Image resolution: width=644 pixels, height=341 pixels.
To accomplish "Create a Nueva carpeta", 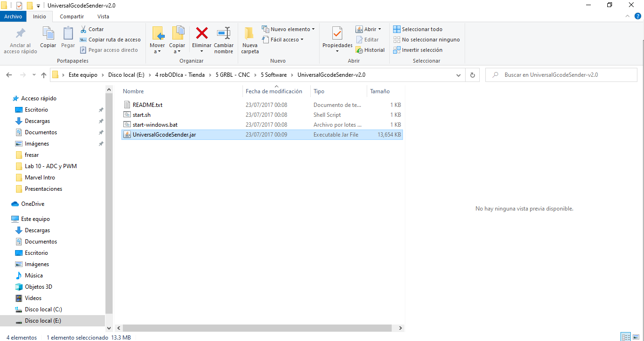I will tap(250, 40).
